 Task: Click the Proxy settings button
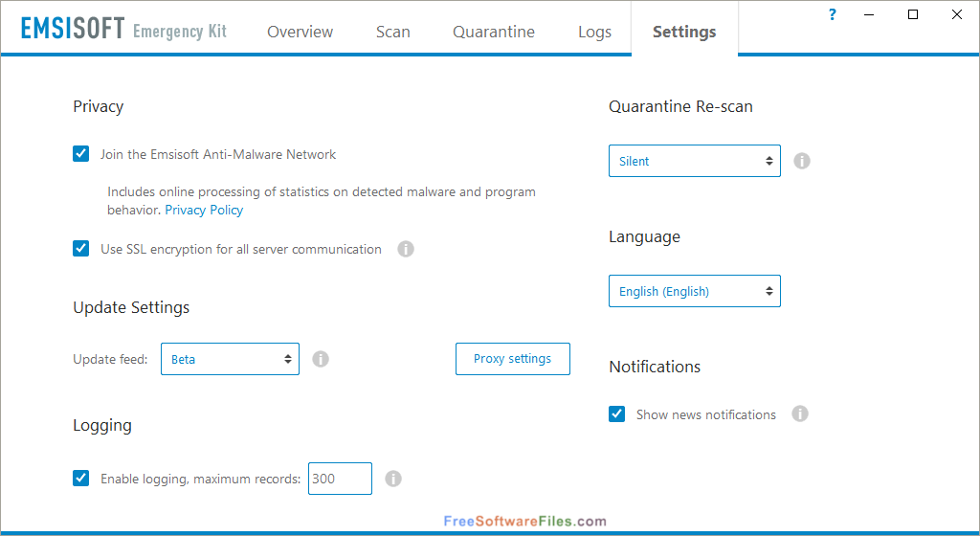coord(513,359)
